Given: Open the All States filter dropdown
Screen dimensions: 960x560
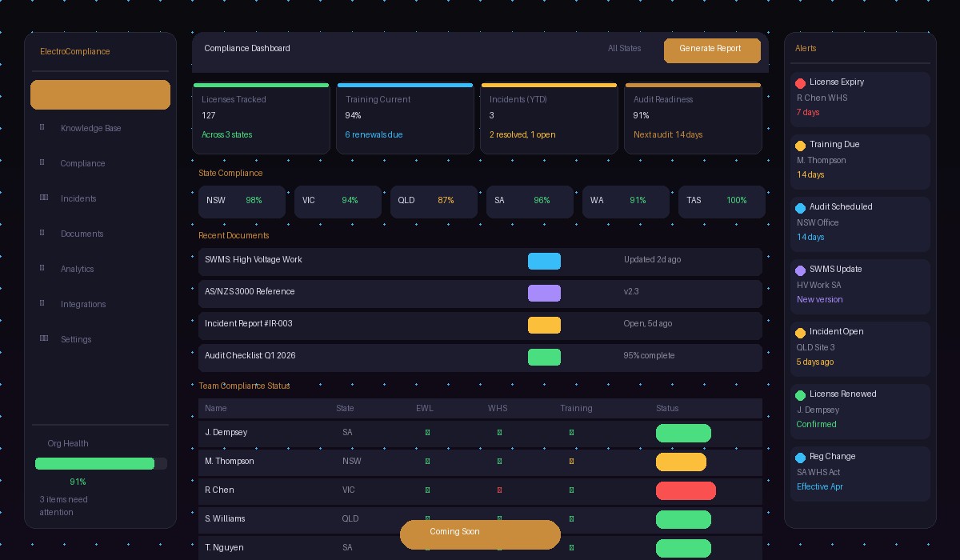Looking at the screenshot, I should 624,49.
